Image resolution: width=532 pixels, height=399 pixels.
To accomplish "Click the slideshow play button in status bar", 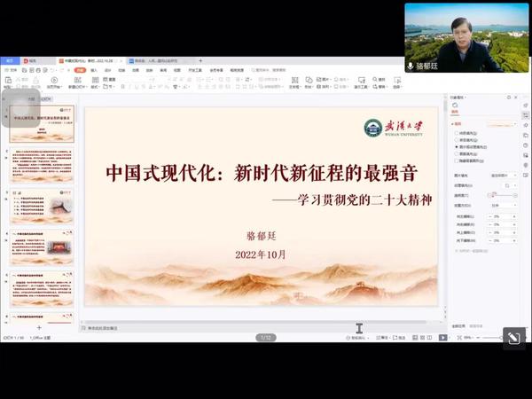I will [442, 338].
